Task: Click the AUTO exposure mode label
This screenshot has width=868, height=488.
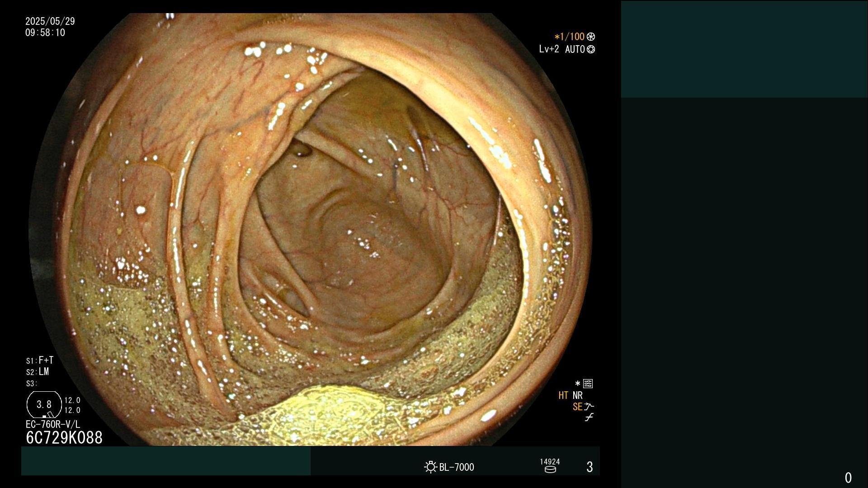Action: (x=575, y=49)
